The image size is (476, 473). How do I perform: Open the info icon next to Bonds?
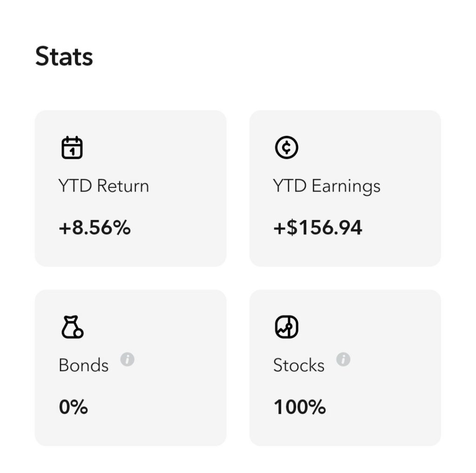pyautogui.click(x=127, y=360)
